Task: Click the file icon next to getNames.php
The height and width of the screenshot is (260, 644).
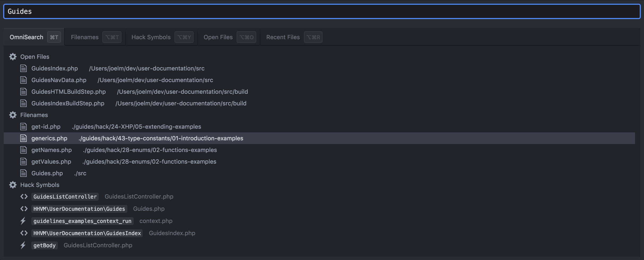Action: click(x=24, y=150)
